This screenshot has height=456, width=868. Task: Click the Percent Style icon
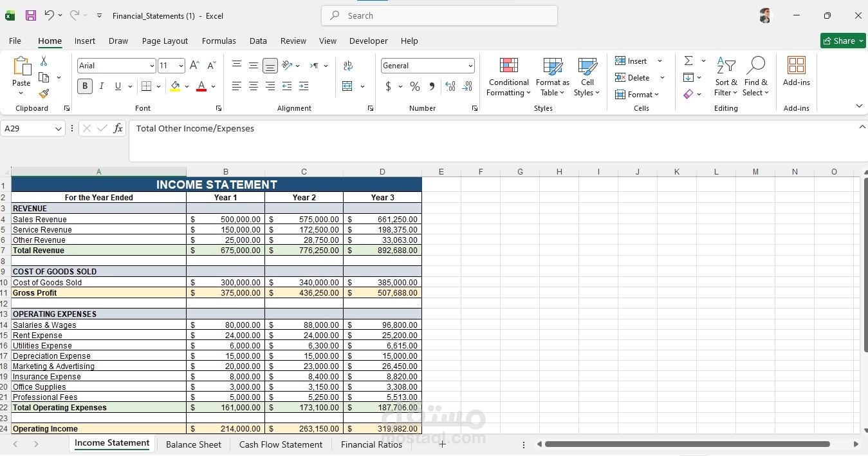click(415, 86)
